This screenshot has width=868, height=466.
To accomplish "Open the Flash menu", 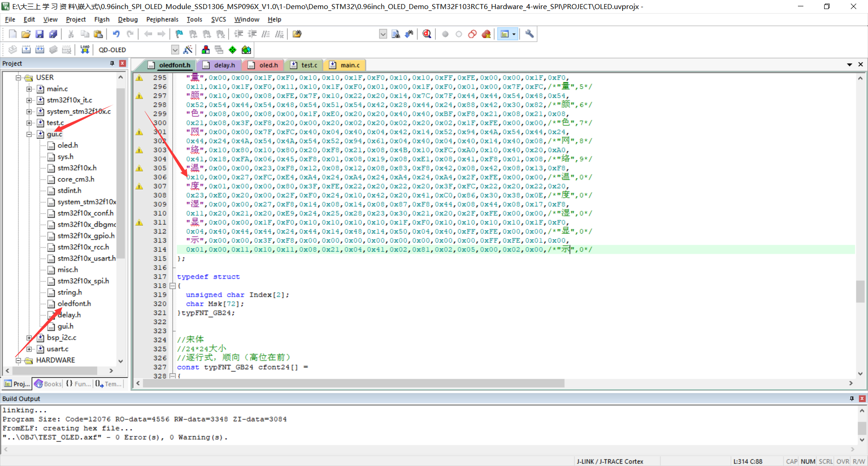I will (102, 19).
